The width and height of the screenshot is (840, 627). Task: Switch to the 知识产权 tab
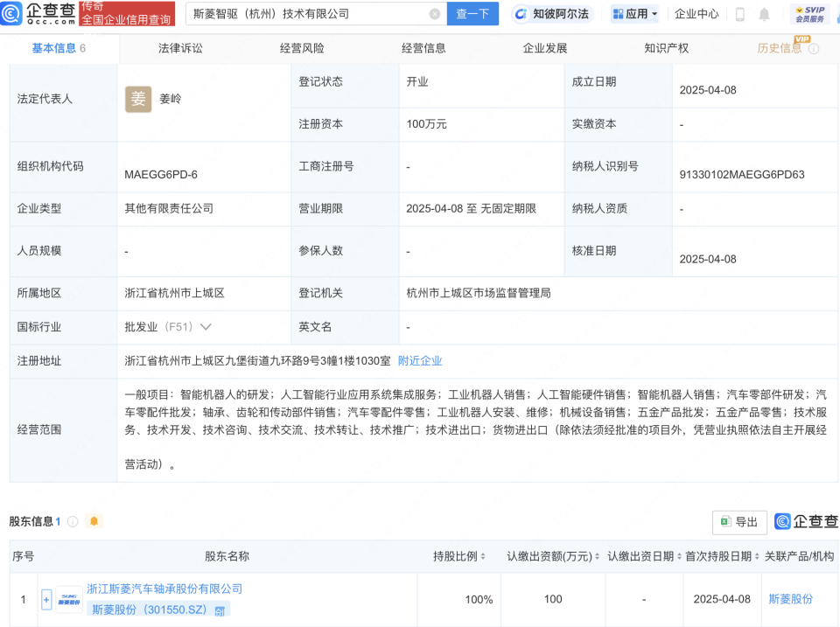(666, 48)
